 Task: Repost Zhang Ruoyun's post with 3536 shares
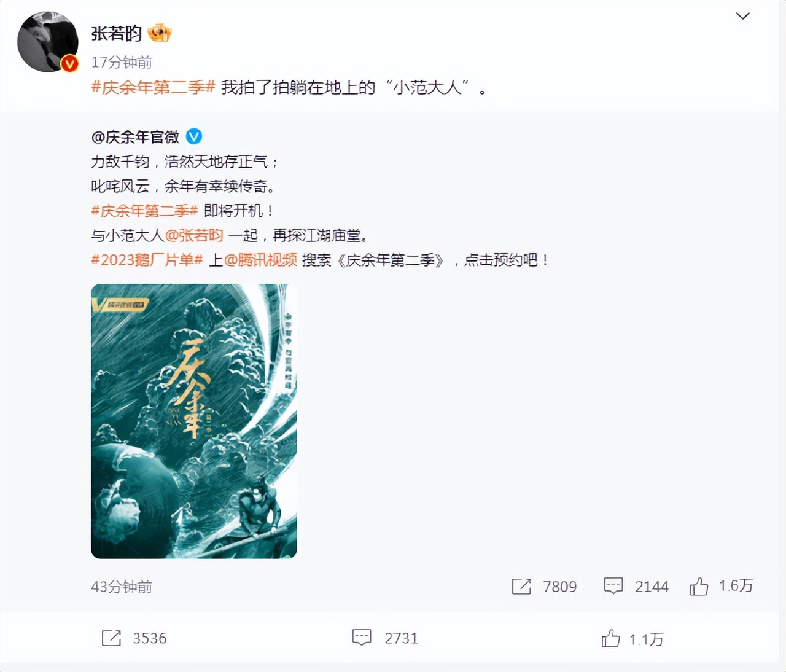(x=134, y=638)
